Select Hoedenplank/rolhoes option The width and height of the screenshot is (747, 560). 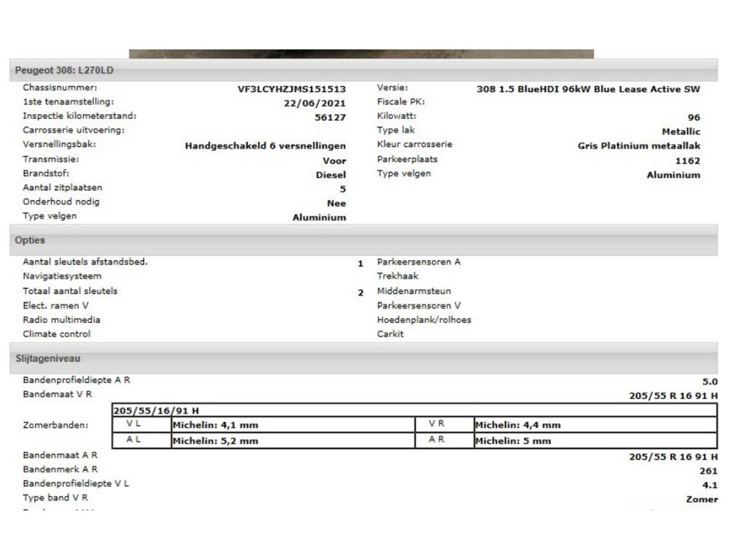(x=424, y=320)
